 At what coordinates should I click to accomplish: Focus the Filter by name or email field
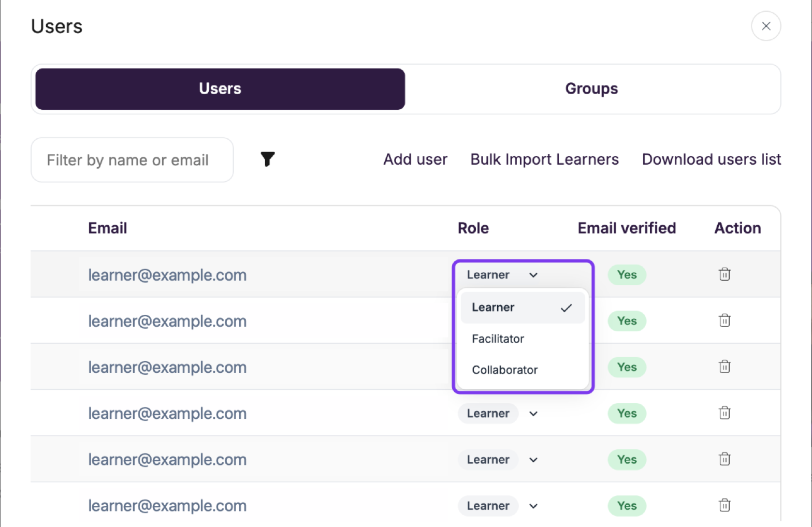tap(132, 160)
